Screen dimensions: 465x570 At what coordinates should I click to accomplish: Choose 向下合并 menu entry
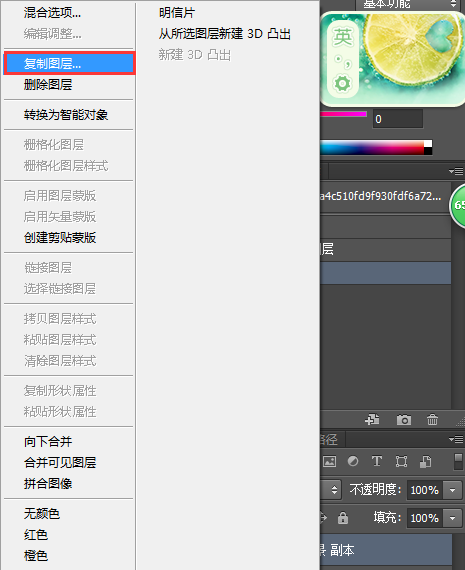pos(48,442)
